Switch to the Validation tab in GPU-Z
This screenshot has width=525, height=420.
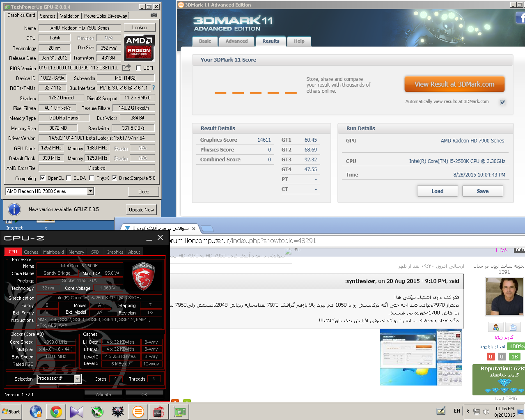[x=70, y=16]
